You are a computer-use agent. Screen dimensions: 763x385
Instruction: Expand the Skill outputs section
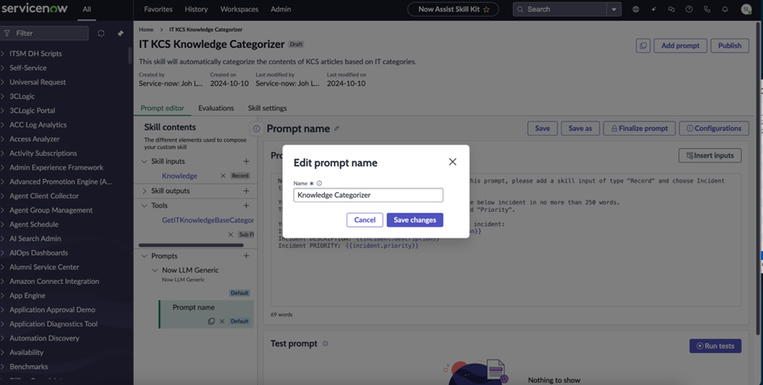(x=145, y=191)
